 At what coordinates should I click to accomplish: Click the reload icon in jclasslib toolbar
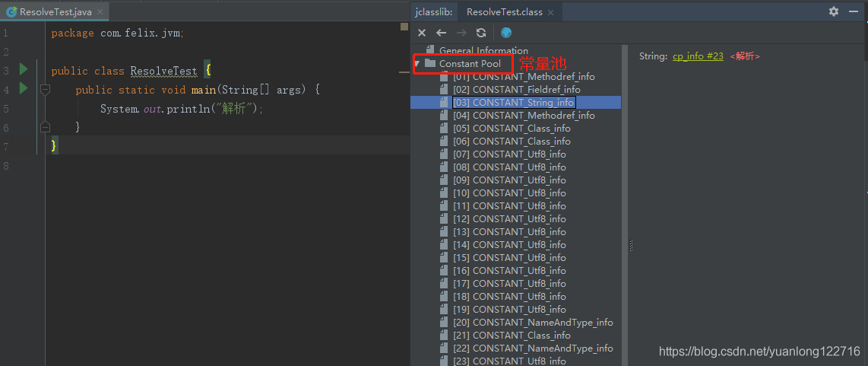click(481, 33)
